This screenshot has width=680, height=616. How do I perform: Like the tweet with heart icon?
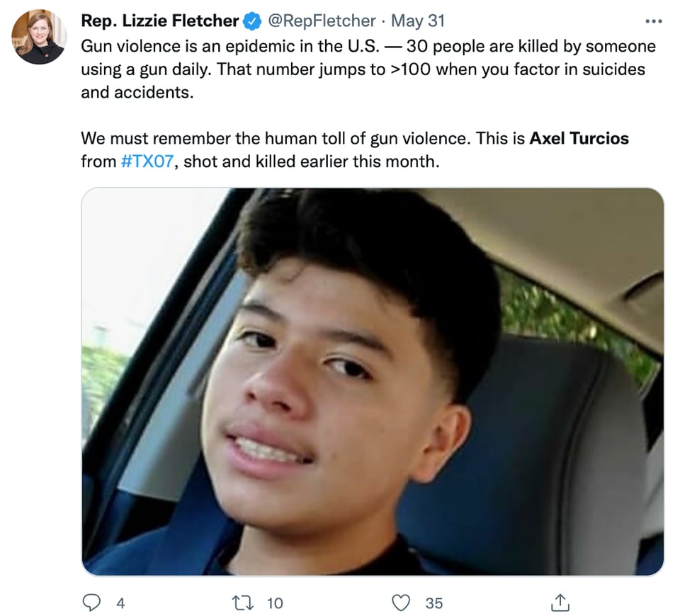[x=401, y=603]
